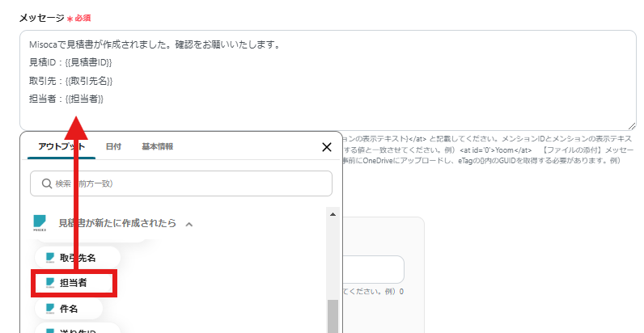
Task: Click the {{担当者}} placeholder in the message
Action: coord(84,99)
